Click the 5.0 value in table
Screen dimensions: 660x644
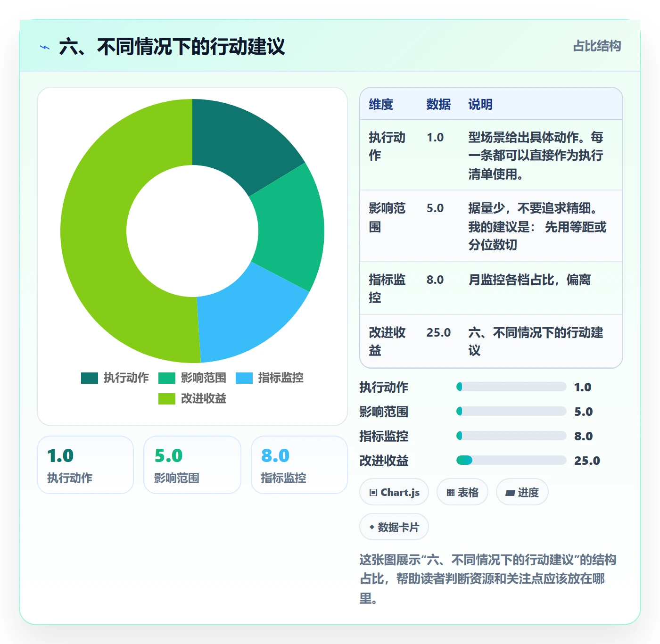435,208
